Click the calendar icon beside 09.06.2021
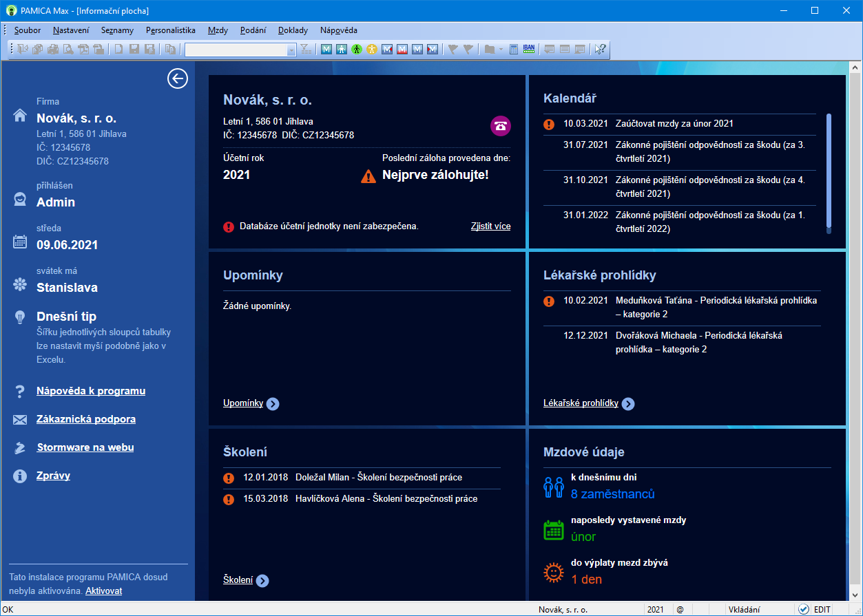The height and width of the screenshot is (616, 863). (20, 242)
